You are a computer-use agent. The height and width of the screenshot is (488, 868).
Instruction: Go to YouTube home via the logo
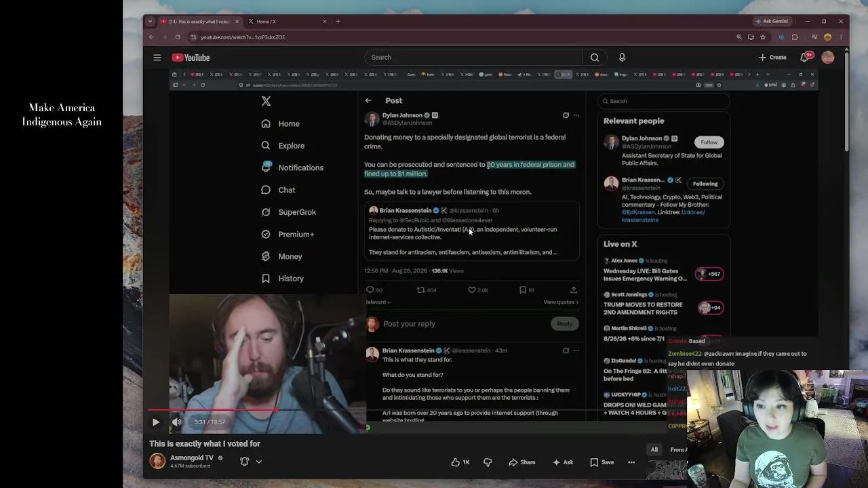(191, 58)
